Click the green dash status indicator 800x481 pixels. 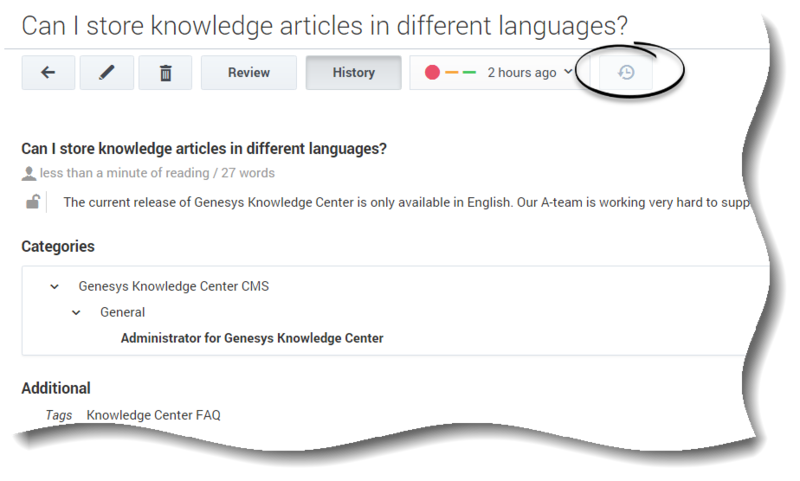(x=469, y=72)
